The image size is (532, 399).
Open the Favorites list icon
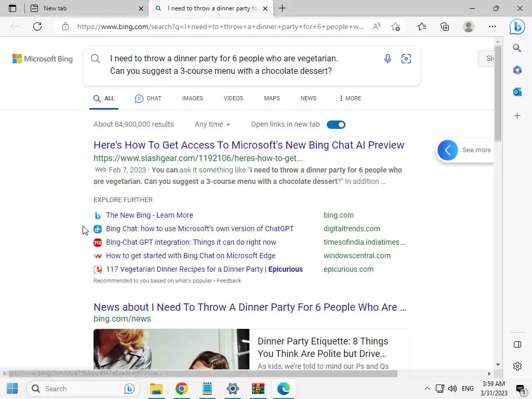[422, 26]
